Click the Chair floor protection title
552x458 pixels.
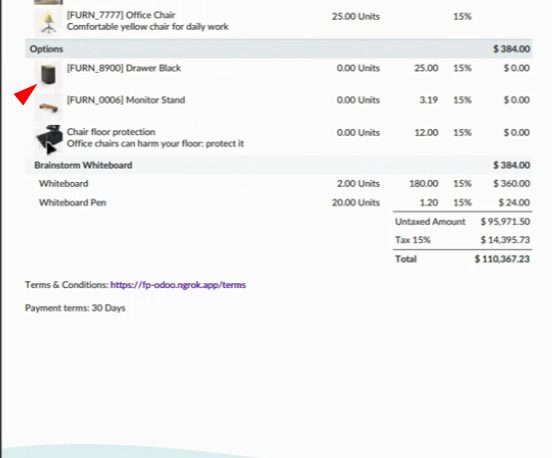[x=111, y=132]
